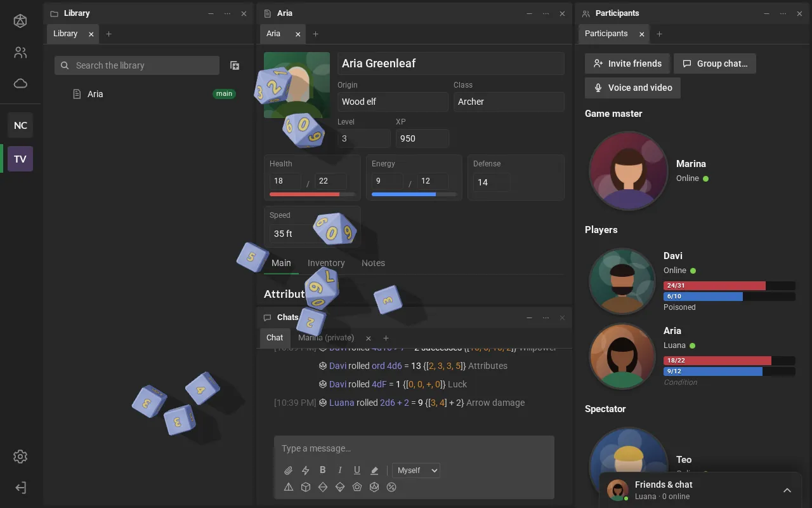Click the Invite friends button
Viewport: 812px width, 508px height.
click(627, 63)
